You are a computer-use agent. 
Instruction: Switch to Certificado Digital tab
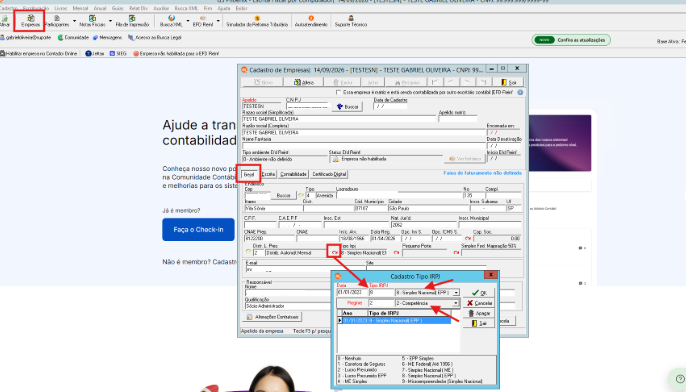coord(329,174)
